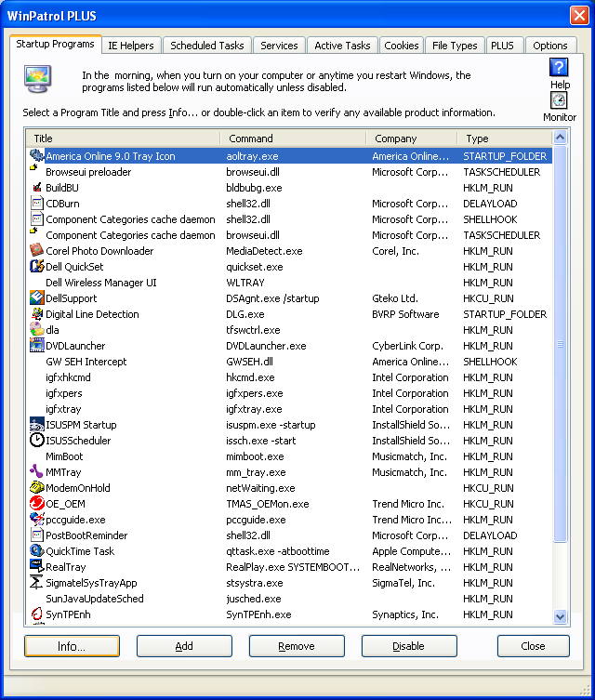Screen dimensions: 595x700
Task: Open the Scheduled Tasks tab
Action: 207,46
